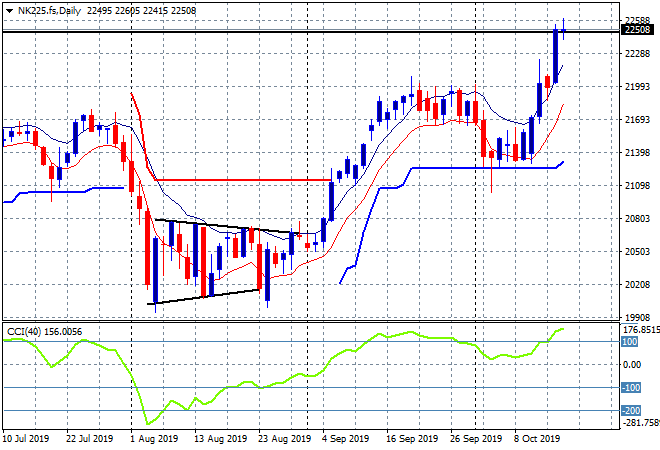Select the current price label 22508
The height and width of the screenshot is (450, 660).
(x=638, y=30)
